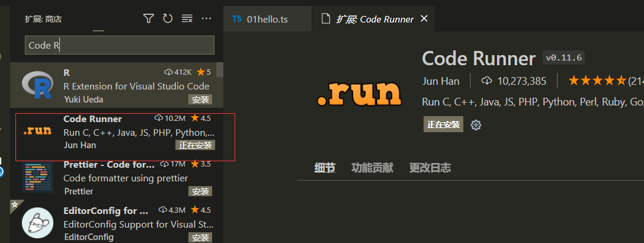This screenshot has width=644, height=243.
Task: Click the 10,273,385 install count
Action: coord(521,81)
